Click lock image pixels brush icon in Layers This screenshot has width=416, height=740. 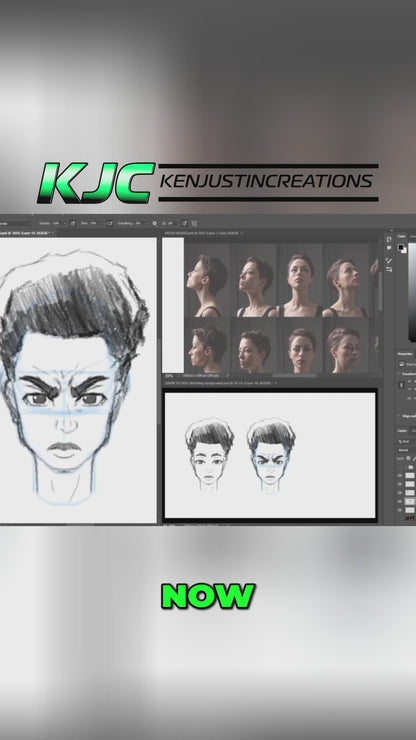414,459
